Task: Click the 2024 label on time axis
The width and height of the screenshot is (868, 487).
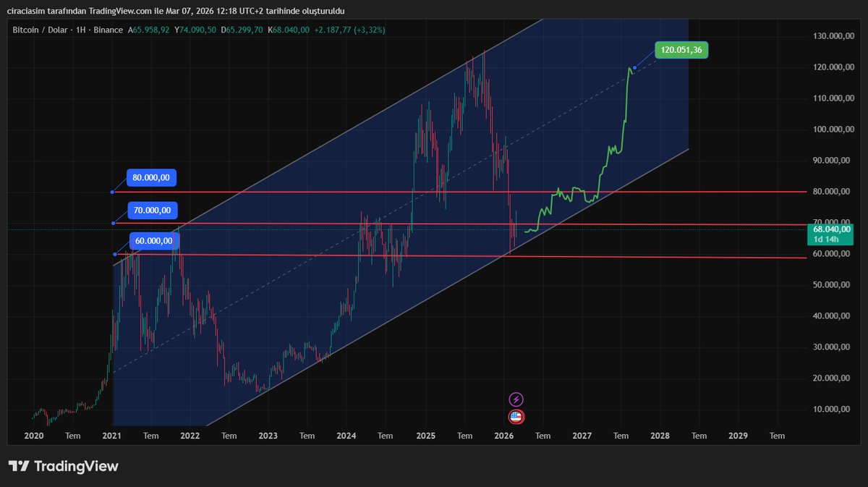Action: click(346, 436)
